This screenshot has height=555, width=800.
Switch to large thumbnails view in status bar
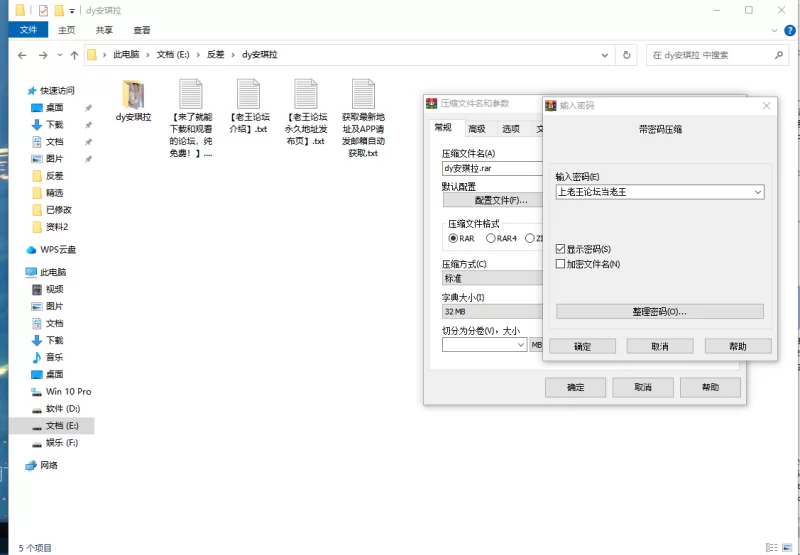pyautogui.click(x=786, y=548)
